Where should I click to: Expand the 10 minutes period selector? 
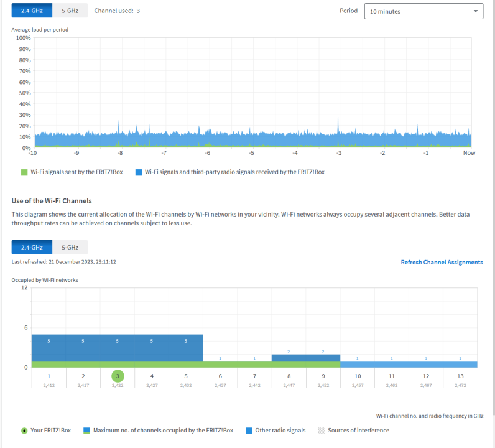point(423,11)
